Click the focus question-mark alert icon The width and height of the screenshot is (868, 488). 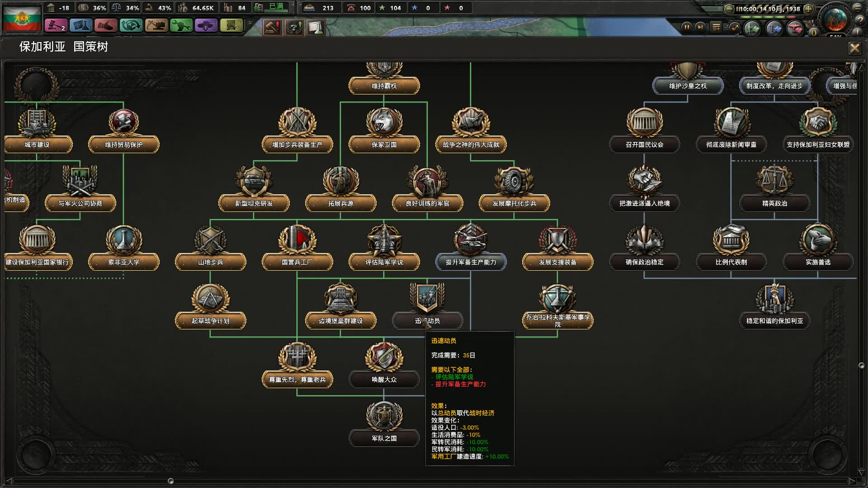coord(294,28)
